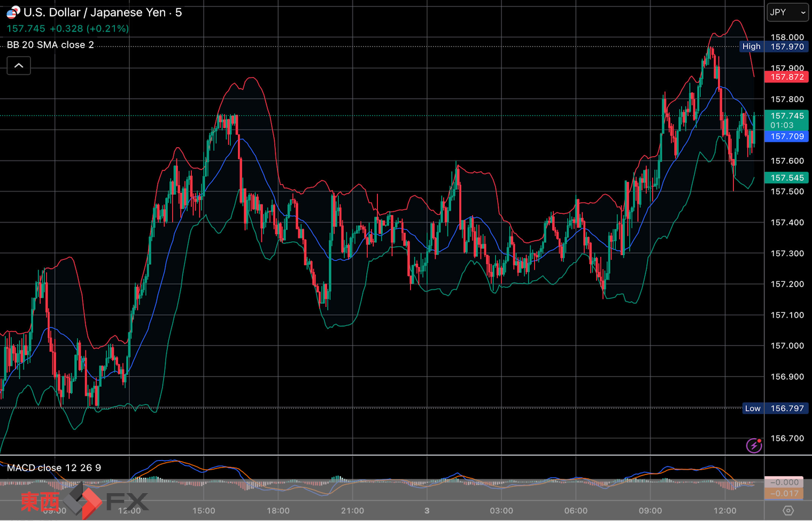Open the JPY currency dropdown
Image resolution: width=812 pixels, height=521 pixels.
pos(787,12)
